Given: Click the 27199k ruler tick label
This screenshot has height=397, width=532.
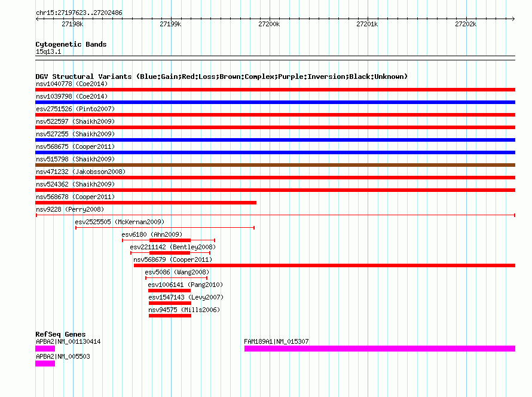Looking at the screenshot, I should click(170, 24).
